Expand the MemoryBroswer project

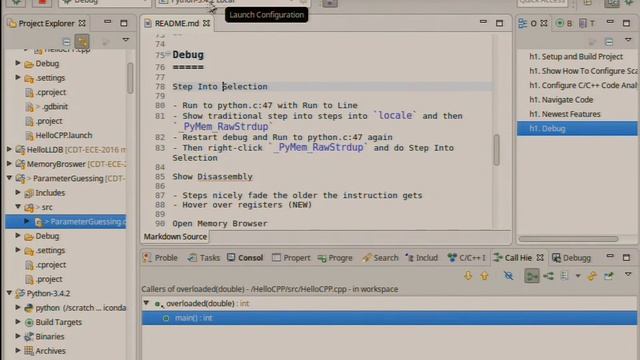click(9, 164)
